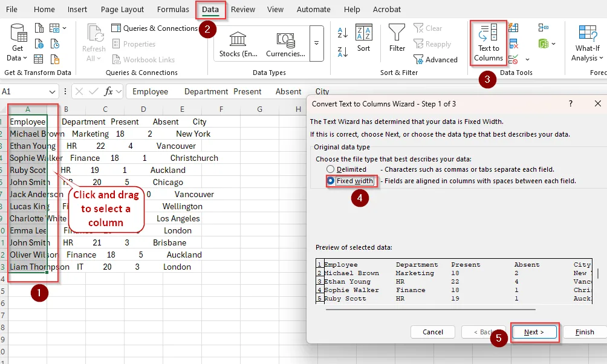
Task: Open the custom Sort dialog
Action: [x=363, y=38]
